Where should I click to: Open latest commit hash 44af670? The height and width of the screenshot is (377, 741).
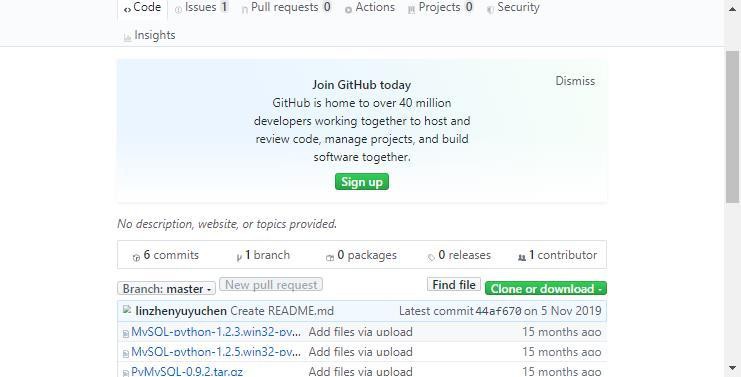click(498, 311)
